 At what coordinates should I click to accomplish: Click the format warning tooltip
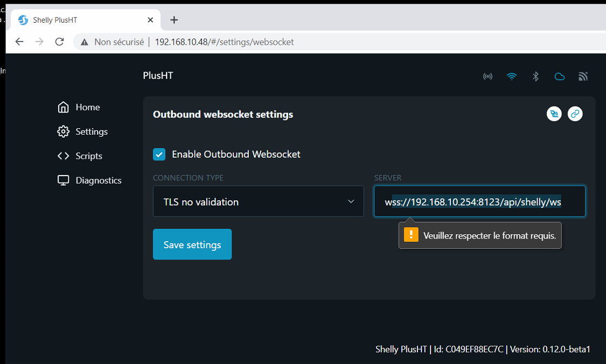[x=479, y=235]
